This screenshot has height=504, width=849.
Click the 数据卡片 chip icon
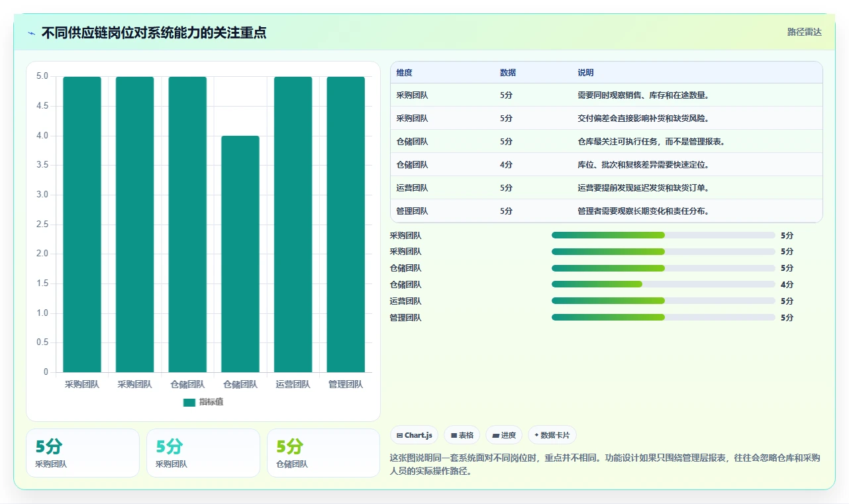click(536, 435)
